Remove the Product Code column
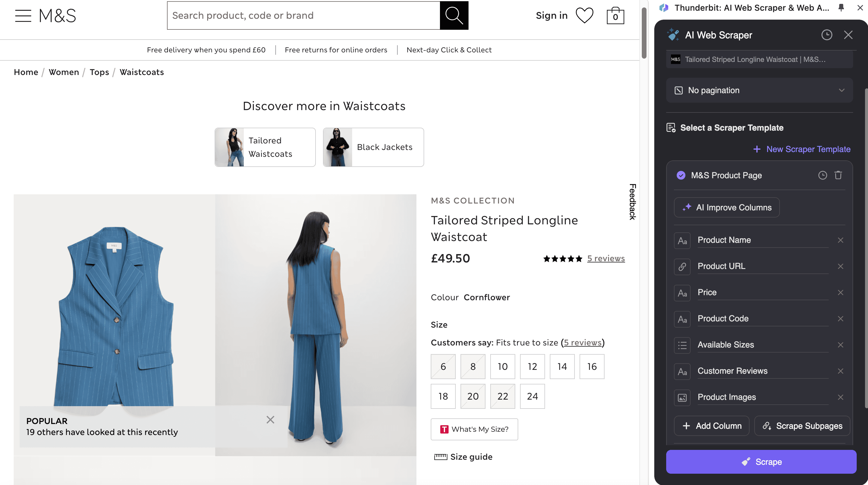 coord(840,319)
